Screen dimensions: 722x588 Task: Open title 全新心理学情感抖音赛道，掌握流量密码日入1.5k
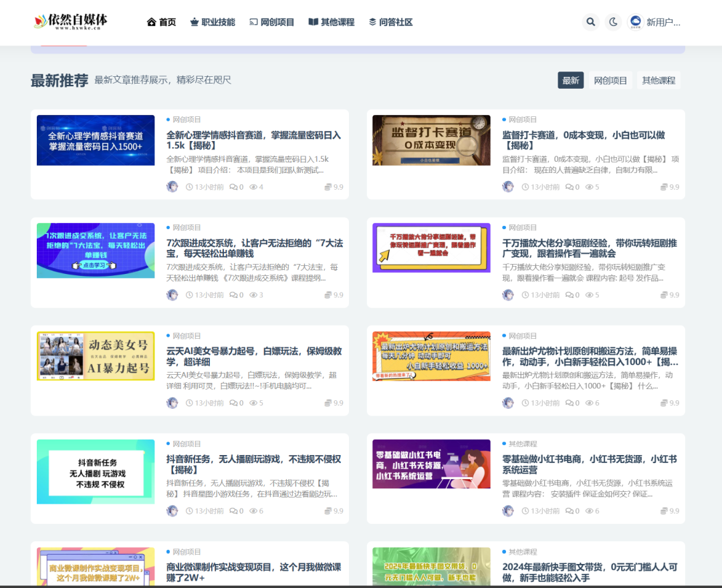(254, 140)
